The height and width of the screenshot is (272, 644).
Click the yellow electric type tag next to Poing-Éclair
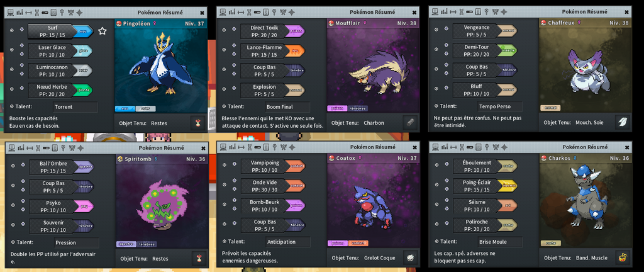tap(508, 186)
